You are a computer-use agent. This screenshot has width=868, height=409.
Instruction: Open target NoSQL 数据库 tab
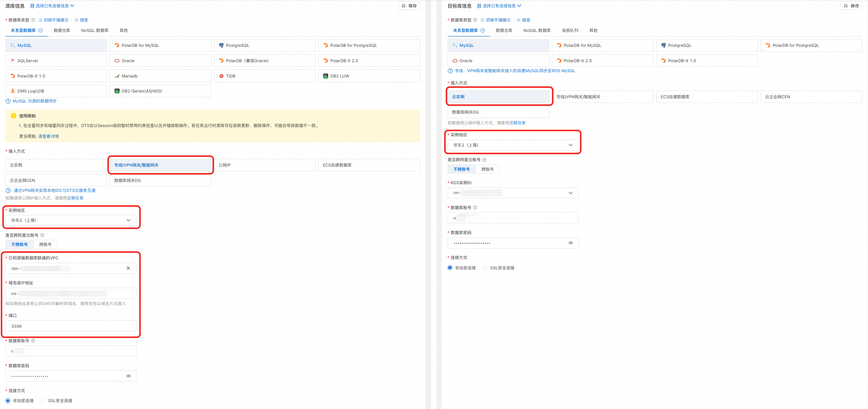(537, 30)
